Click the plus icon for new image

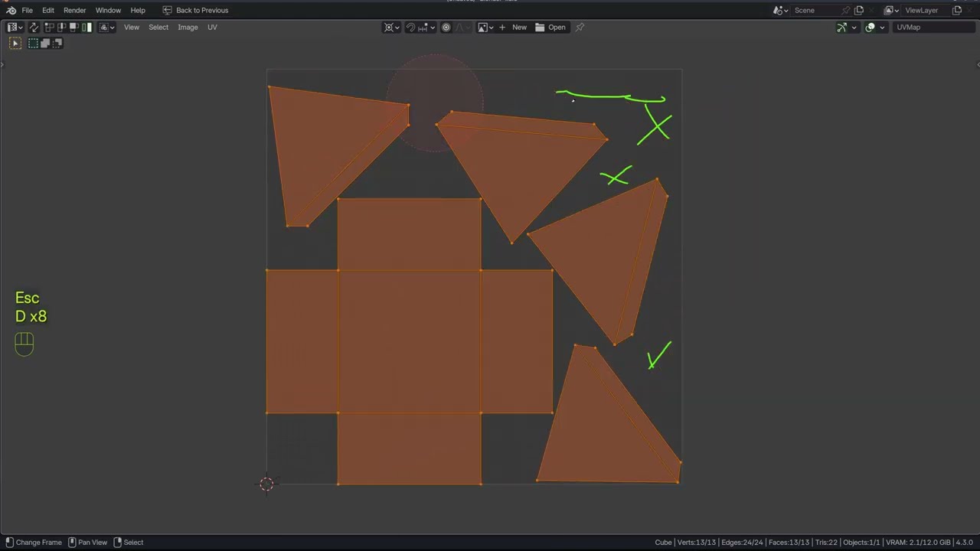(502, 27)
